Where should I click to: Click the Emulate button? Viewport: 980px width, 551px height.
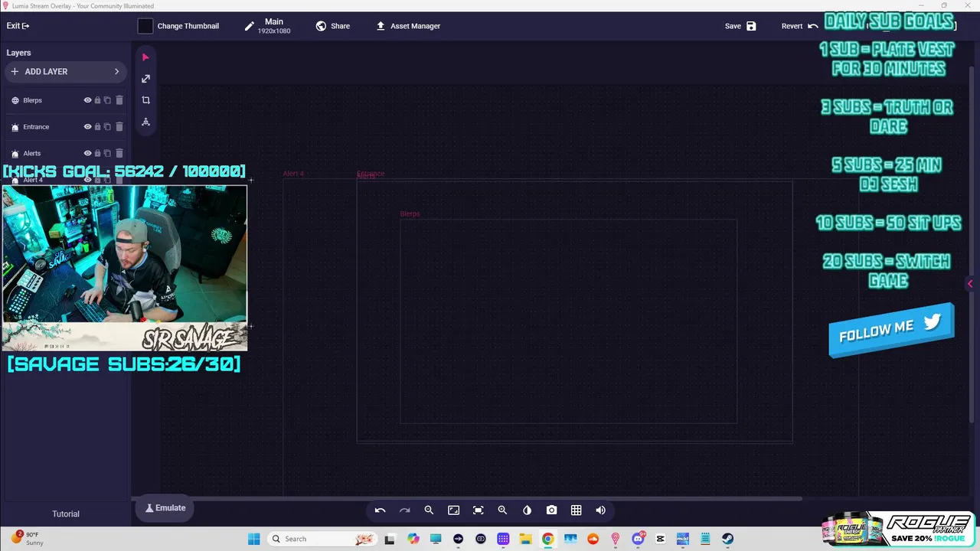pyautogui.click(x=165, y=508)
